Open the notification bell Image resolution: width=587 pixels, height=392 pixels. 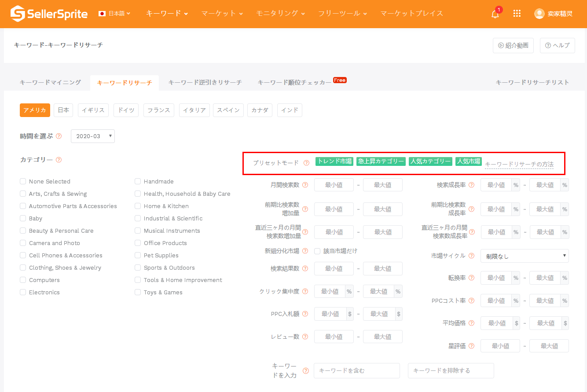(x=495, y=14)
